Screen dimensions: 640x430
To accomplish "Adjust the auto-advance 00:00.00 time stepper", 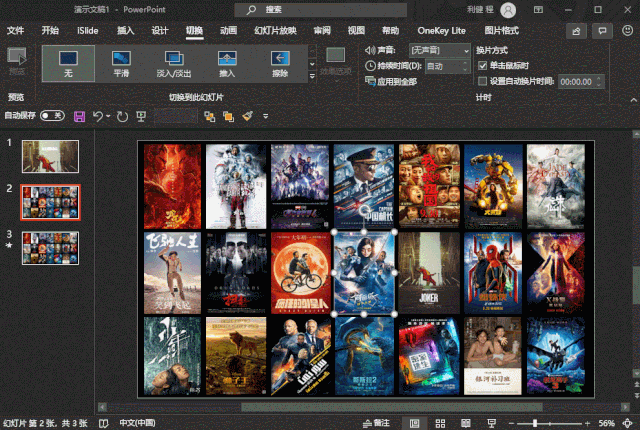I will point(599,82).
